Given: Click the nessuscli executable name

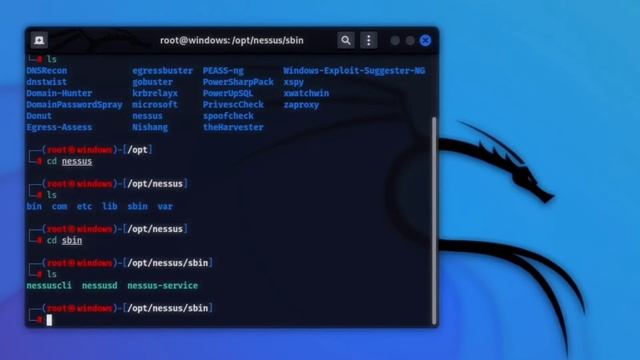Looking at the screenshot, I should click(49, 286).
